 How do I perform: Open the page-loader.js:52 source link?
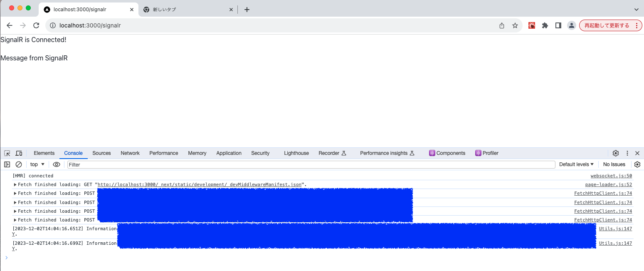[609, 184]
